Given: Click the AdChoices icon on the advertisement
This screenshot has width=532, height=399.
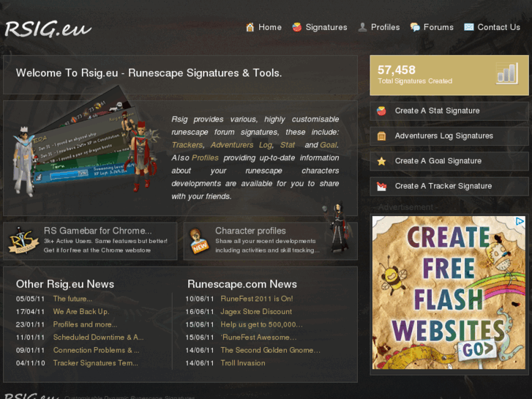Looking at the screenshot, I should (520, 221).
